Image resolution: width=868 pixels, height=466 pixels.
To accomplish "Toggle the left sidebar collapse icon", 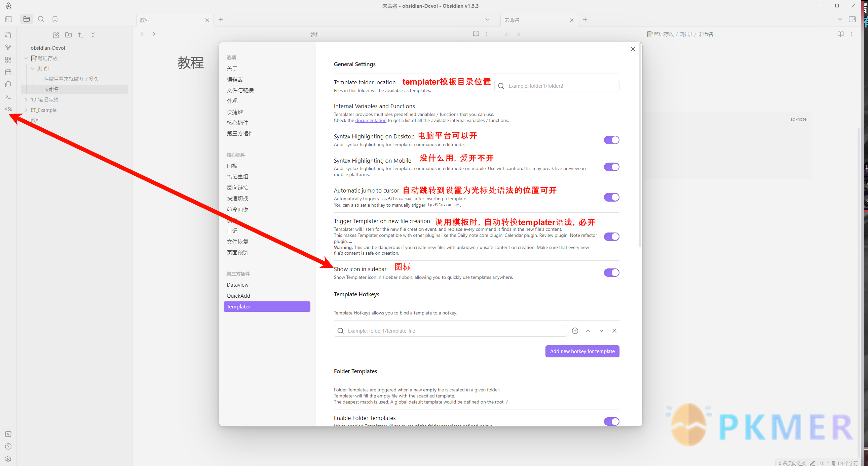I will (9, 19).
